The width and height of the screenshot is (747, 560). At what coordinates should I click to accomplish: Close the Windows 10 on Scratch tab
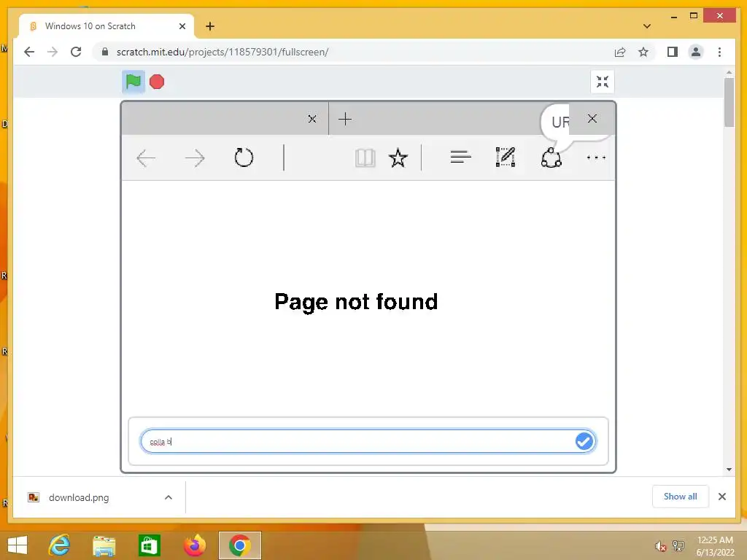[x=182, y=26]
